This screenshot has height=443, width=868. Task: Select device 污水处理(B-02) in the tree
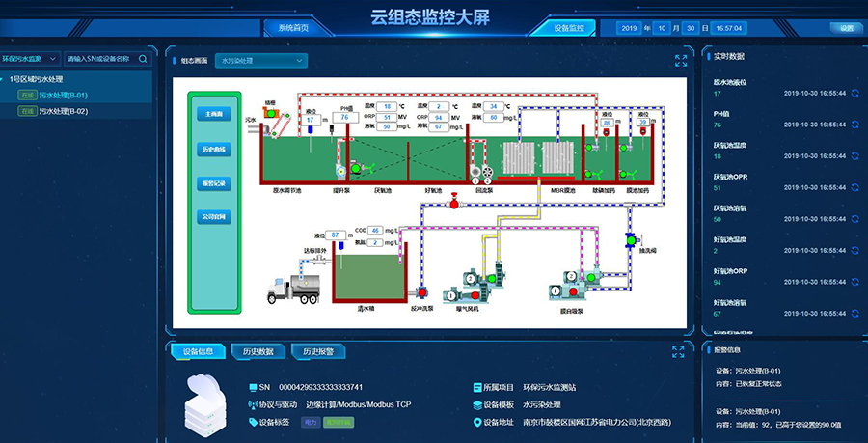coord(63,111)
